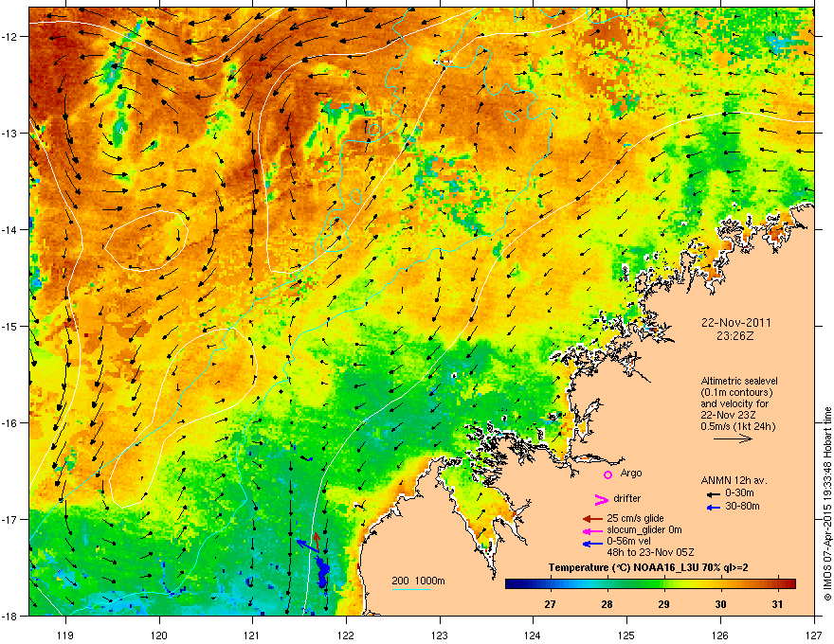Click the '25 cm/s glide' label
Viewport: 834px width, 644px height.
point(635,518)
